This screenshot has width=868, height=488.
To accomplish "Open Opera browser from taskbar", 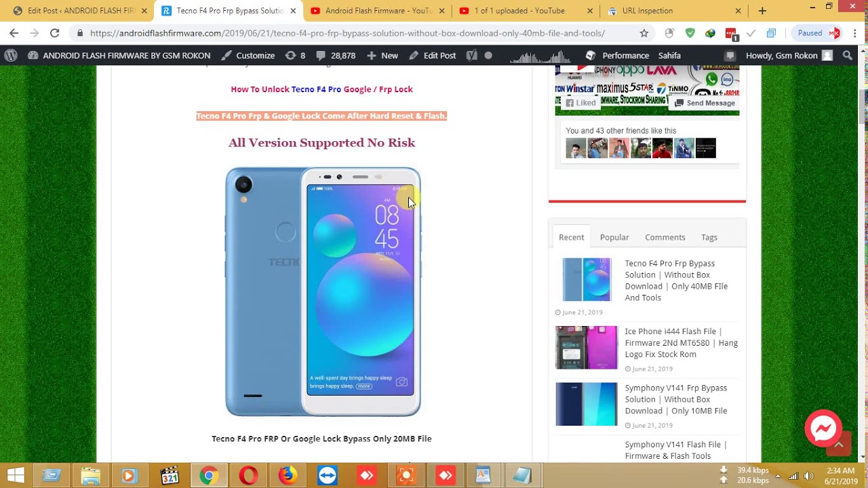I will pyautogui.click(x=248, y=476).
